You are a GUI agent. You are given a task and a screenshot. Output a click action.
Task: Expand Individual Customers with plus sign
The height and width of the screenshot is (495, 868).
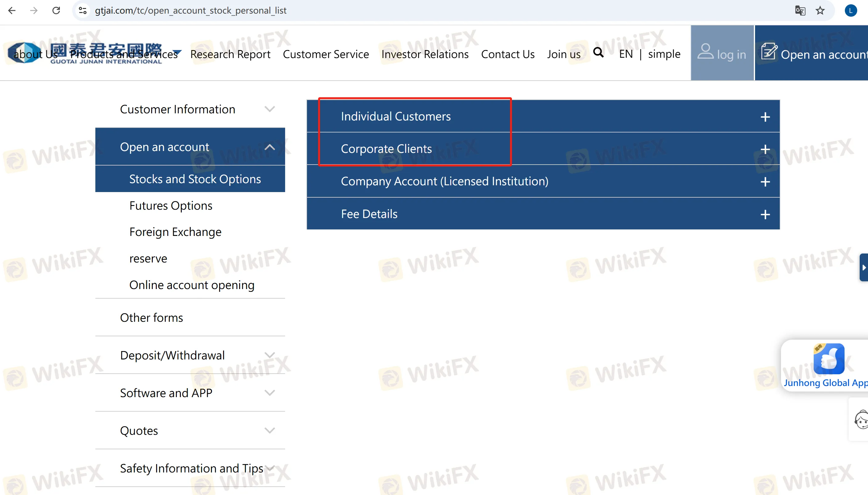click(765, 117)
